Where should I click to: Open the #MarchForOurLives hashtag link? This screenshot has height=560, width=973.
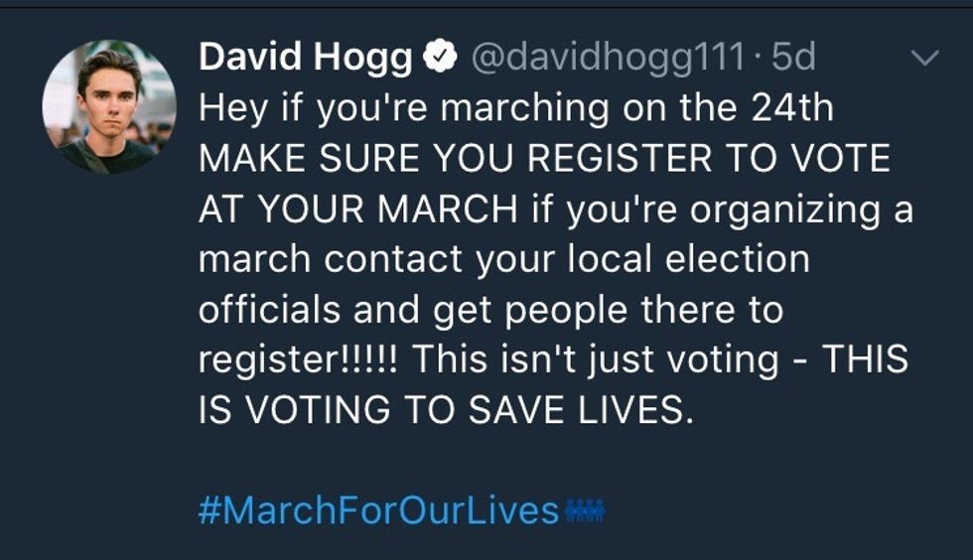pos(378,511)
